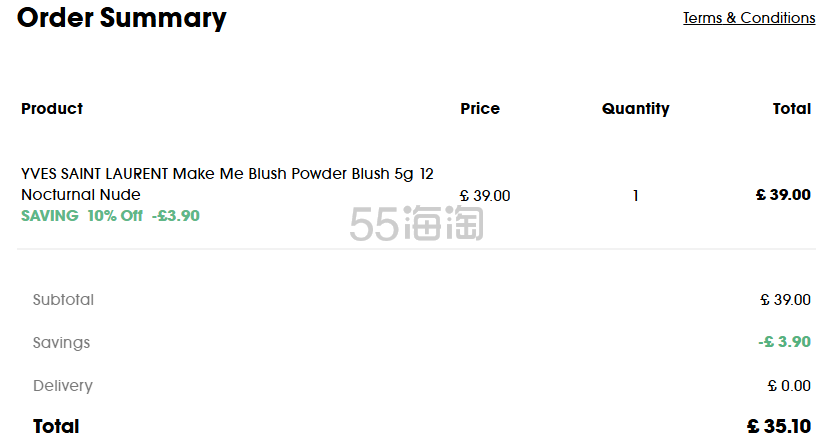Click the bold item total £ 39.00
834x447 pixels.
pyautogui.click(x=783, y=195)
